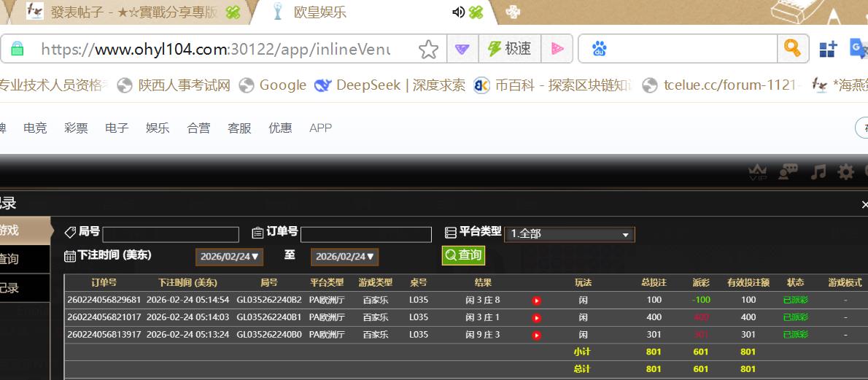Open the chat support icon

(788, 171)
